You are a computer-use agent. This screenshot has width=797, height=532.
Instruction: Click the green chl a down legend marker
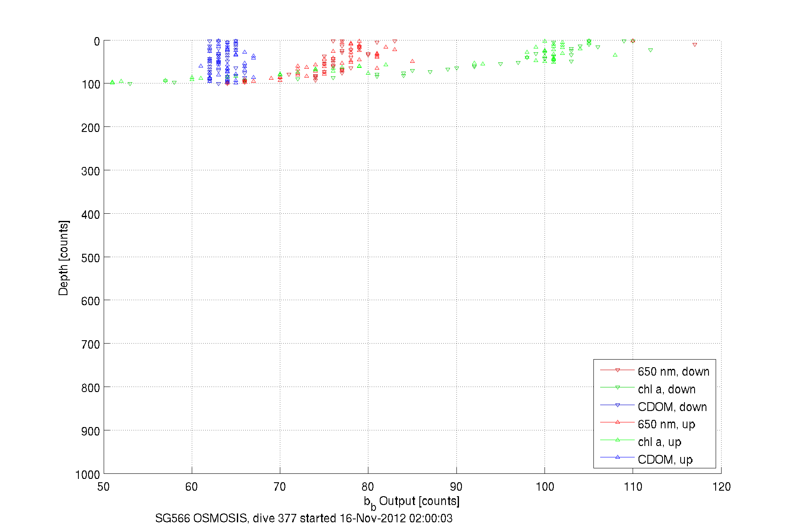click(x=617, y=387)
